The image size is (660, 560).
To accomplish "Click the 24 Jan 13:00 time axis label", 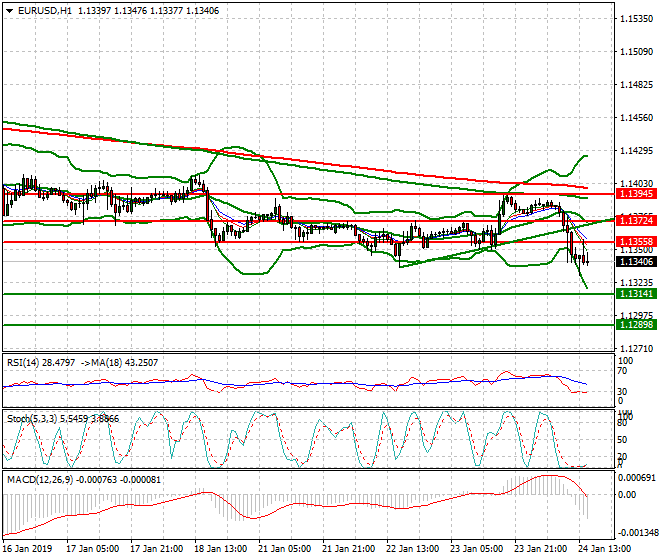I will point(604,549).
